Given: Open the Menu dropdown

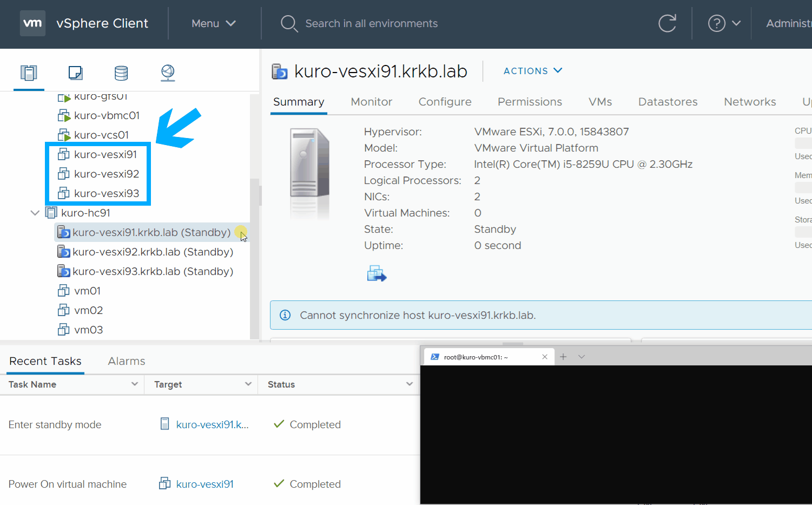Looking at the screenshot, I should (213, 23).
